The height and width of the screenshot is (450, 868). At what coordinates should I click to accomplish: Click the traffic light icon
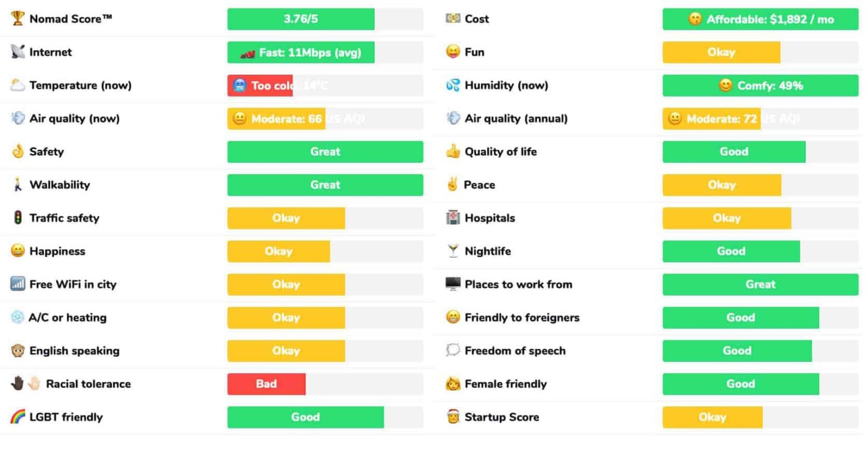(x=18, y=218)
